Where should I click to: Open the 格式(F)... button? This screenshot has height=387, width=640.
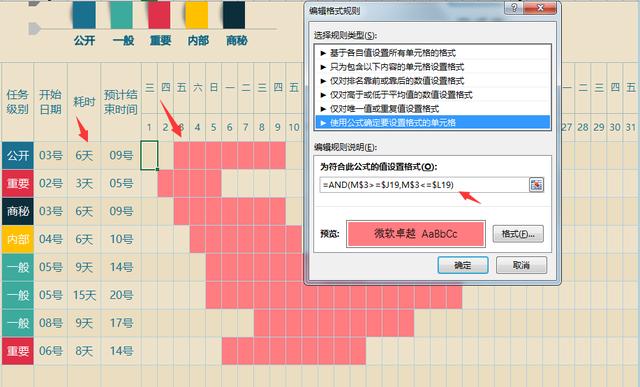[x=518, y=234]
